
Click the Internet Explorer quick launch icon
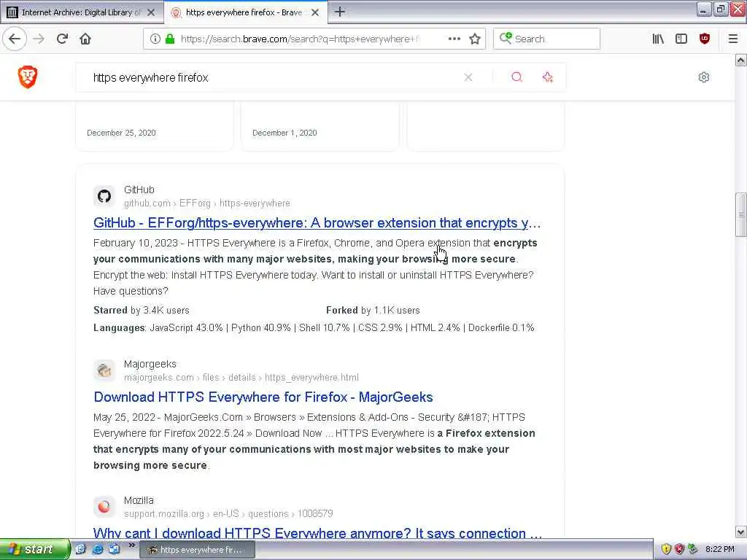[x=97, y=550]
